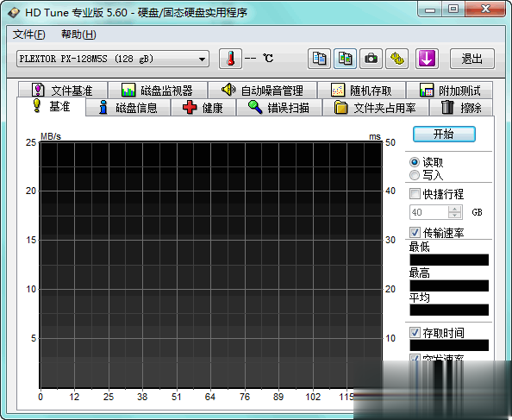Screen dimensions: 512x420
Task: Open the 健康 tab with the red cross icon
Action: 203,108
